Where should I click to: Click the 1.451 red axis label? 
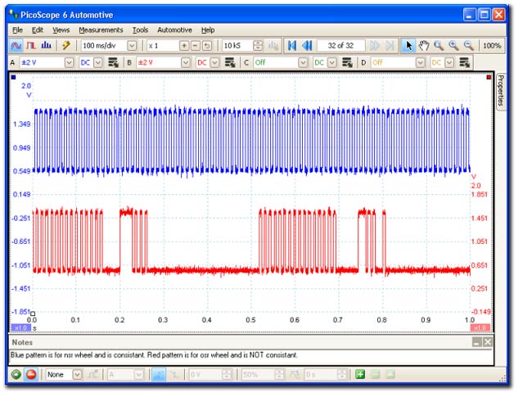(479, 218)
